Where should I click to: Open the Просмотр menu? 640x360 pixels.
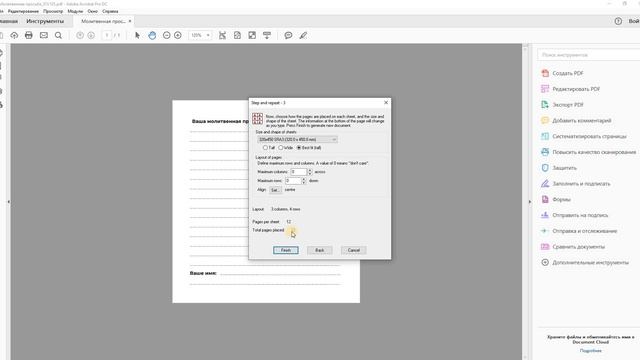click(x=53, y=11)
